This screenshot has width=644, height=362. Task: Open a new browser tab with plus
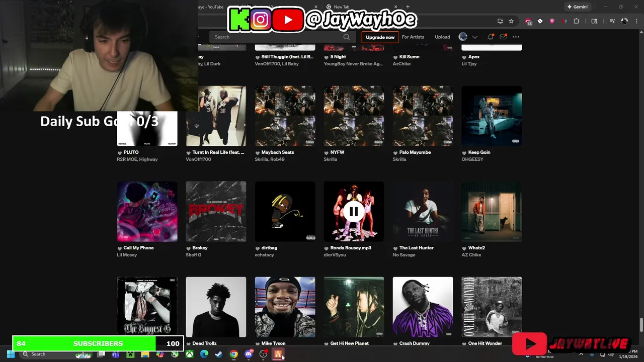pos(408,7)
